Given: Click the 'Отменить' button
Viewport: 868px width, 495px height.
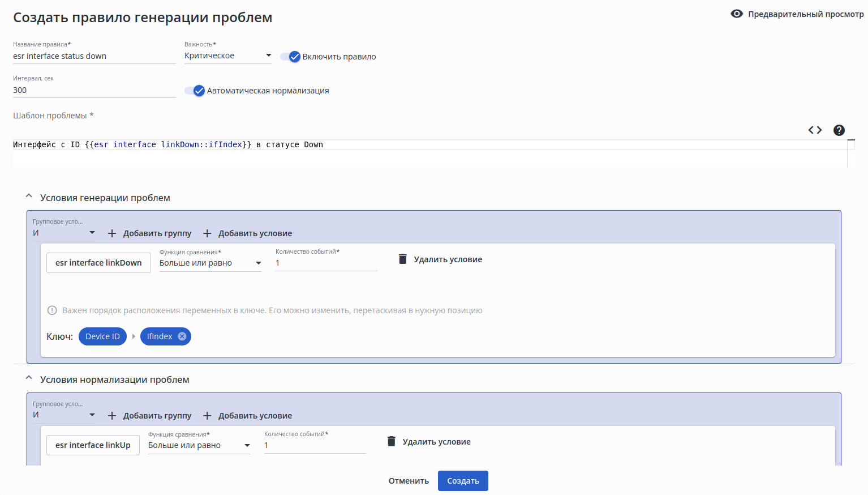Looking at the screenshot, I should pyautogui.click(x=409, y=481).
